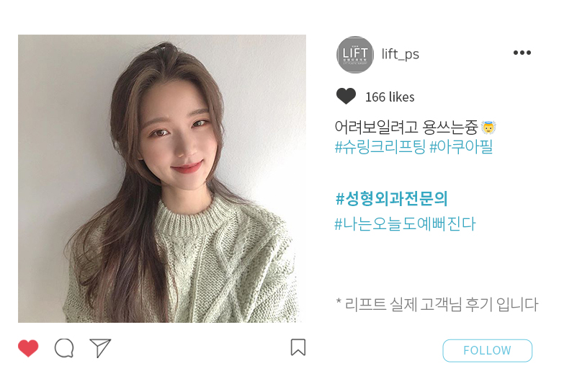
Task: View the 166 likes list
Action: point(390,97)
